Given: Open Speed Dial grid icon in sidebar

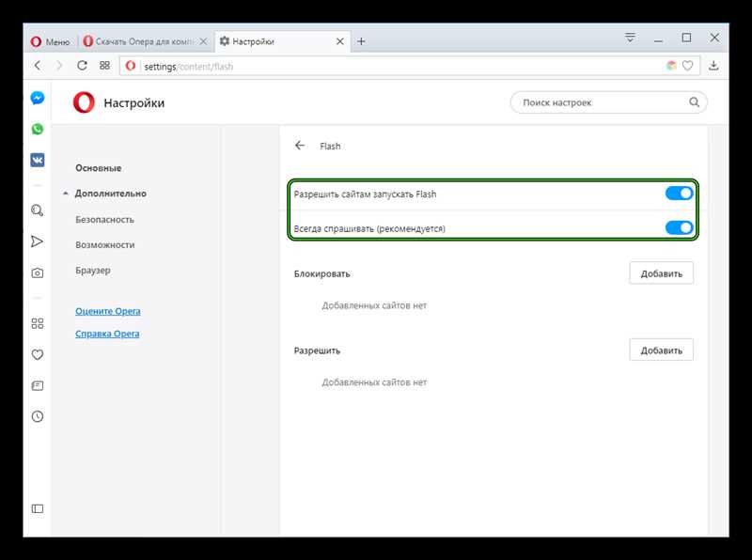Looking at the screenshot, I should [38, 323].
